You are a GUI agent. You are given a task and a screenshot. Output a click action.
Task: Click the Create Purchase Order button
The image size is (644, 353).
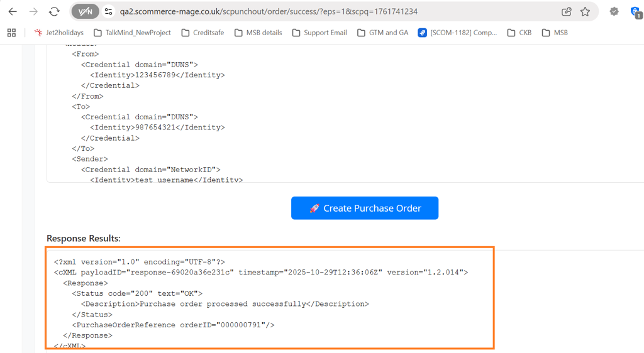(365, 208)
